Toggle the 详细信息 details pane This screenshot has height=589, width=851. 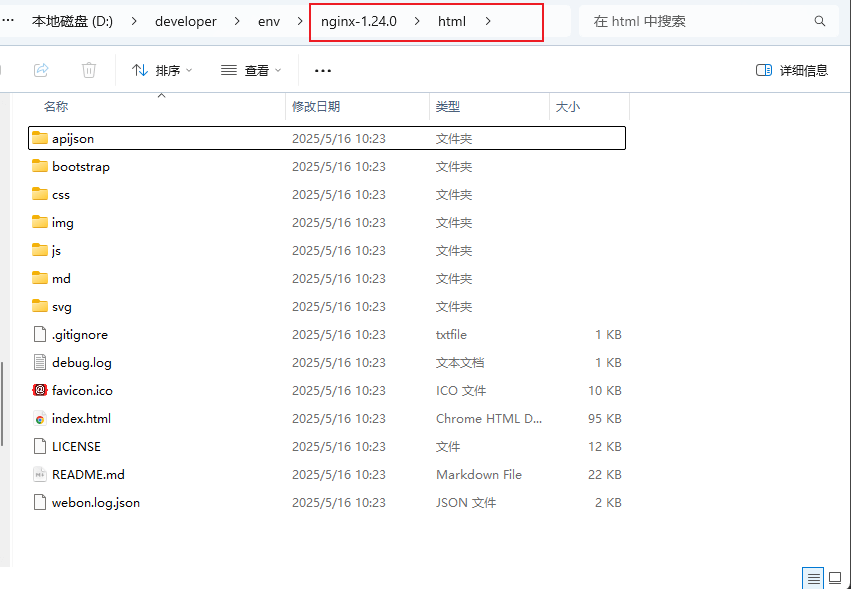point(792,70)
